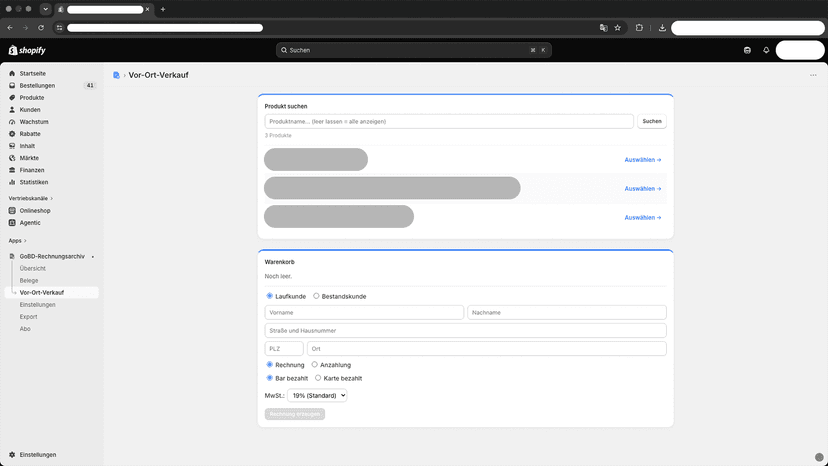Click the Märkte globe icon
Viewport: 828px width, 466px height.
12,158
